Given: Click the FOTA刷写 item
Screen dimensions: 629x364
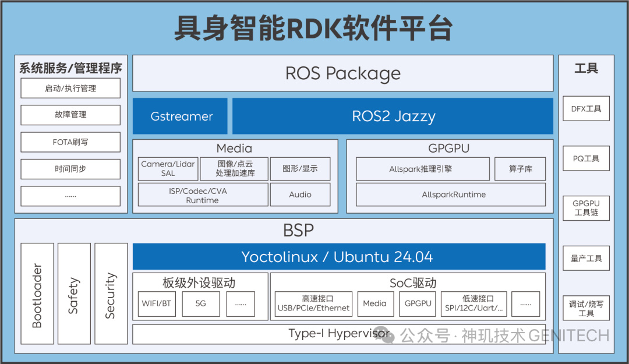Looking at the screenshot, I should pos(70,142).
